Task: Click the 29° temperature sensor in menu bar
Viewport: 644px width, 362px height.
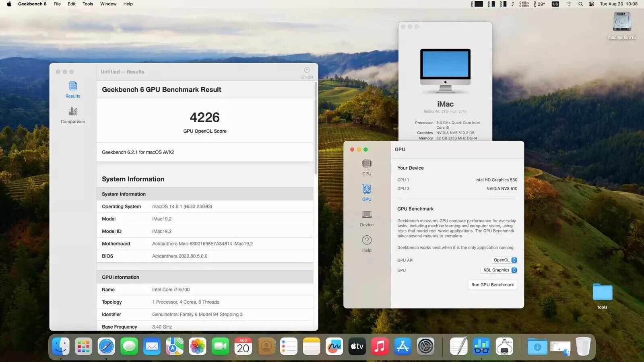Action: click(539, 4)
